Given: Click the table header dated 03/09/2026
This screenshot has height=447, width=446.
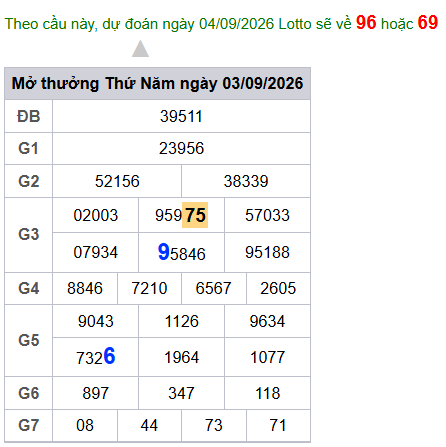Looking at the screenshot, I should [157, 83].
